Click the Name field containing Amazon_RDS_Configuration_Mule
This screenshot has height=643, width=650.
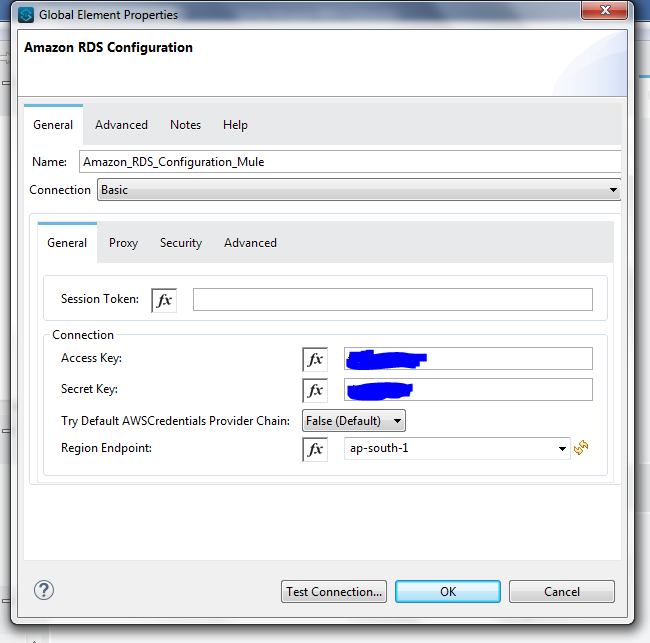350,162
